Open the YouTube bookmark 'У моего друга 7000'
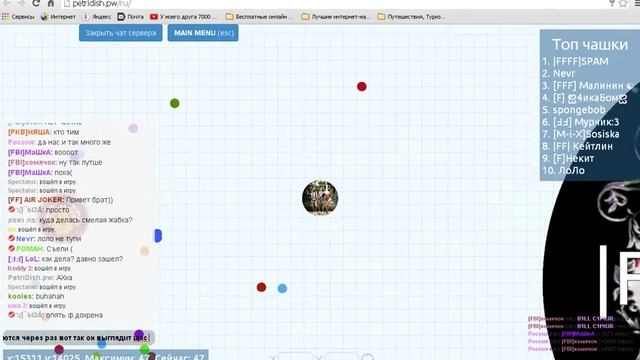This screenshot has height=360, width=640. click(183, 17)
